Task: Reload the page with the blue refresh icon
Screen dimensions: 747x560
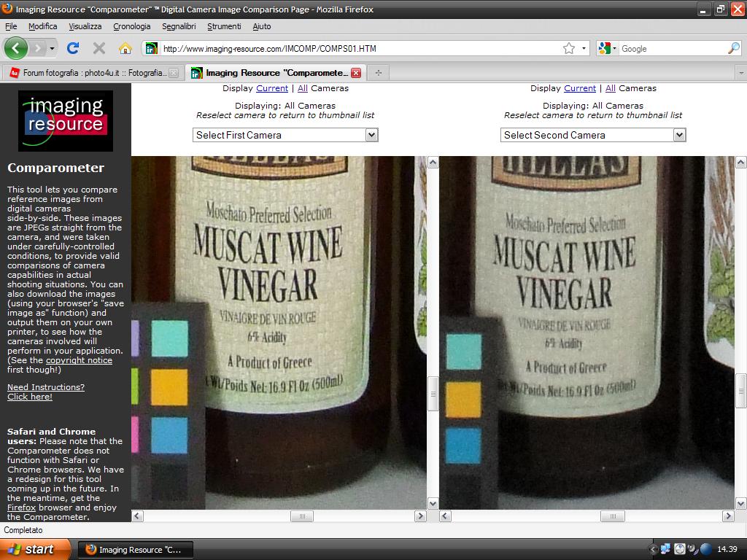Action: pyautogui.click(x=73, y=48)
